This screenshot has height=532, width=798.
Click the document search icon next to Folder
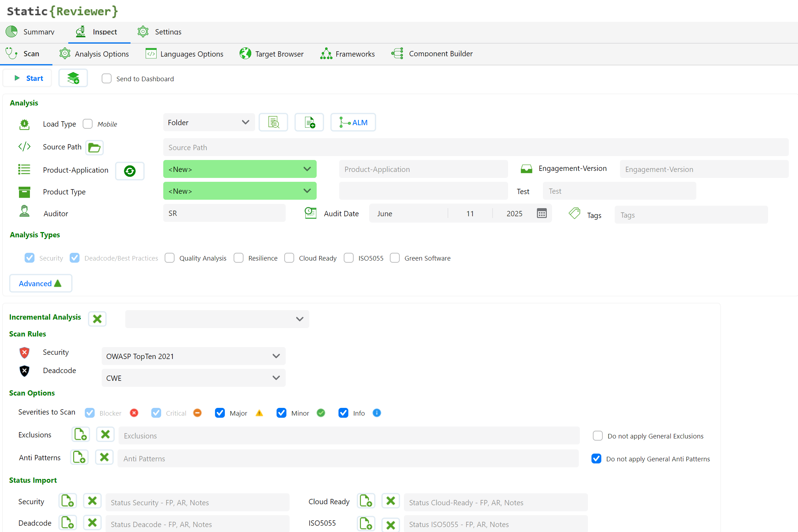273,122
